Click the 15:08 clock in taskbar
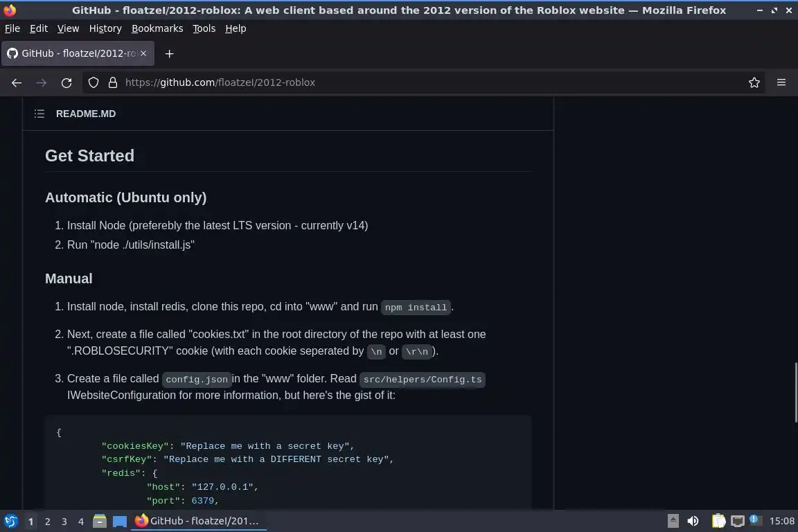The image size is (798, 532). pyautogui.click(x=781, y=521)
